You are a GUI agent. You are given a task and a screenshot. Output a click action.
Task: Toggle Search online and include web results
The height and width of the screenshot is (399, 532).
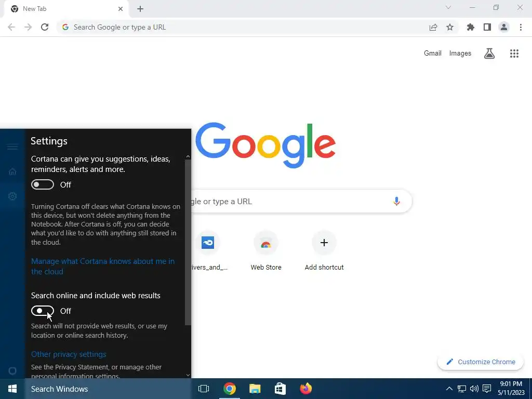tap(43, 311)
